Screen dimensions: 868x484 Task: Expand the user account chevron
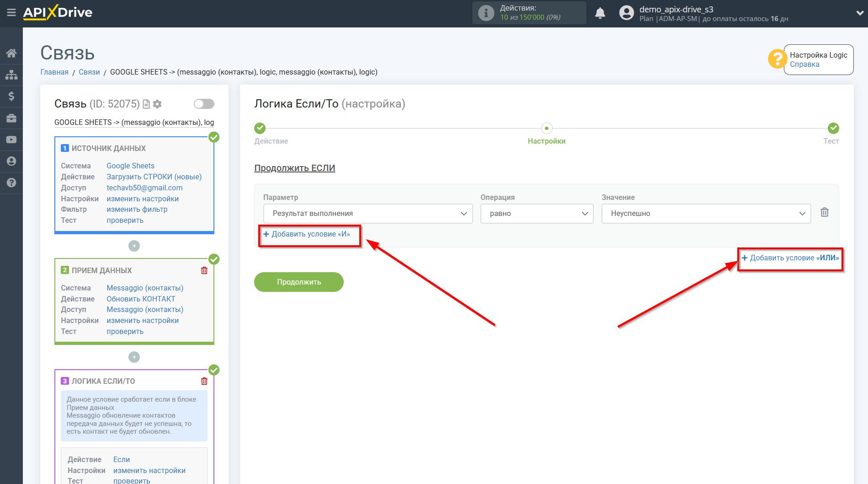click(859, 13)
